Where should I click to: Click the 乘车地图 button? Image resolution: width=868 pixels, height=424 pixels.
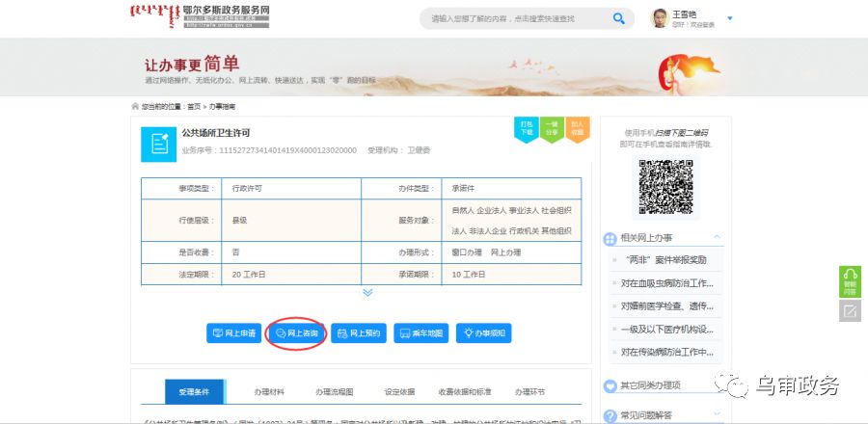click(x=420, y=333)
